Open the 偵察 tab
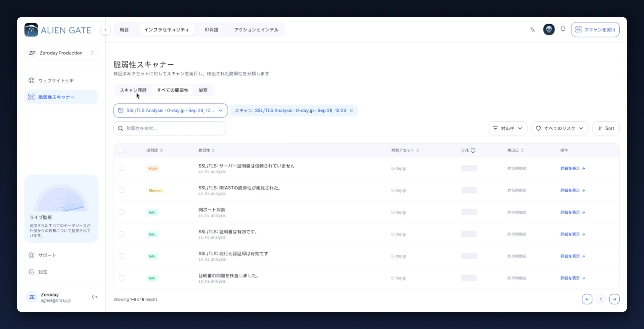The image size is (644, 329). click(x=203, y=90)
